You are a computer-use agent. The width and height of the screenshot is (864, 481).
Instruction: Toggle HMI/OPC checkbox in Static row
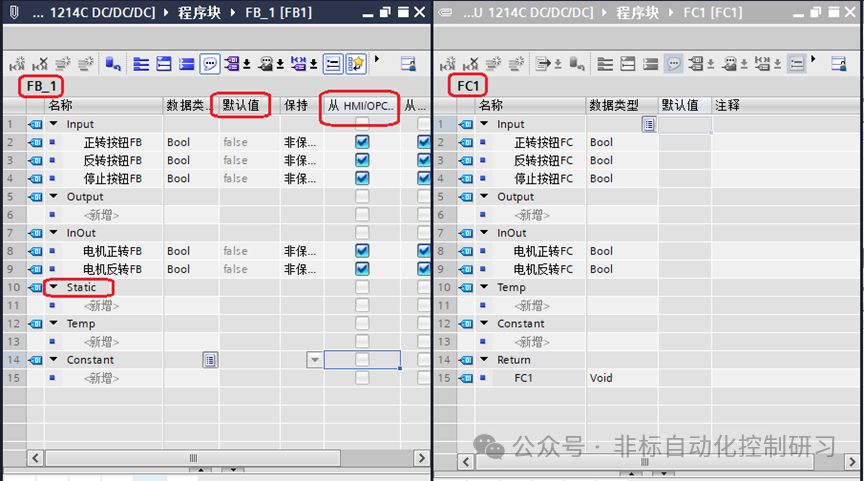(x=362, y=287)
